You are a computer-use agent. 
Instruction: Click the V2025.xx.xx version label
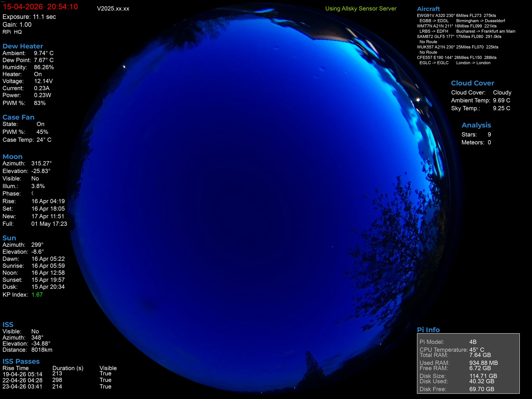(x=113, y=9)
